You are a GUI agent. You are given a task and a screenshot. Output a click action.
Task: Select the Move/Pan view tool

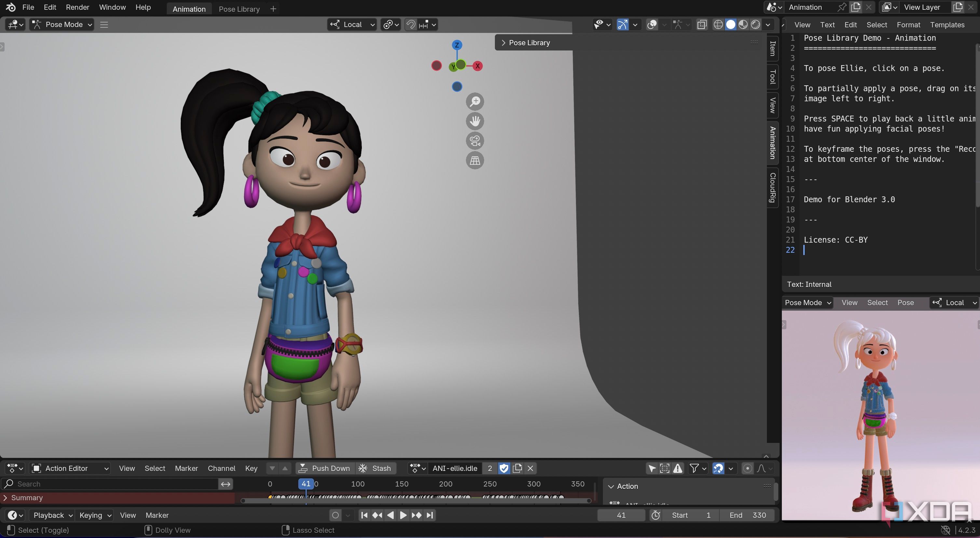[x=475, y=121]
